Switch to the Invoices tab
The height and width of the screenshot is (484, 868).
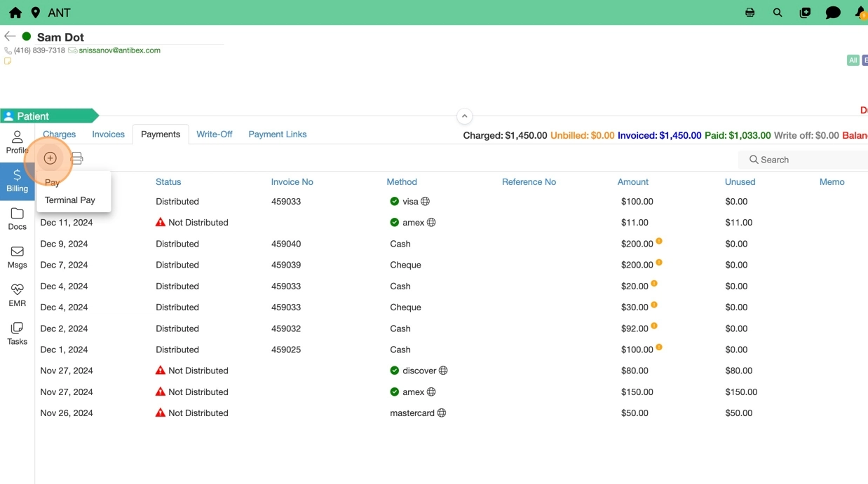[x=108, y=134]
